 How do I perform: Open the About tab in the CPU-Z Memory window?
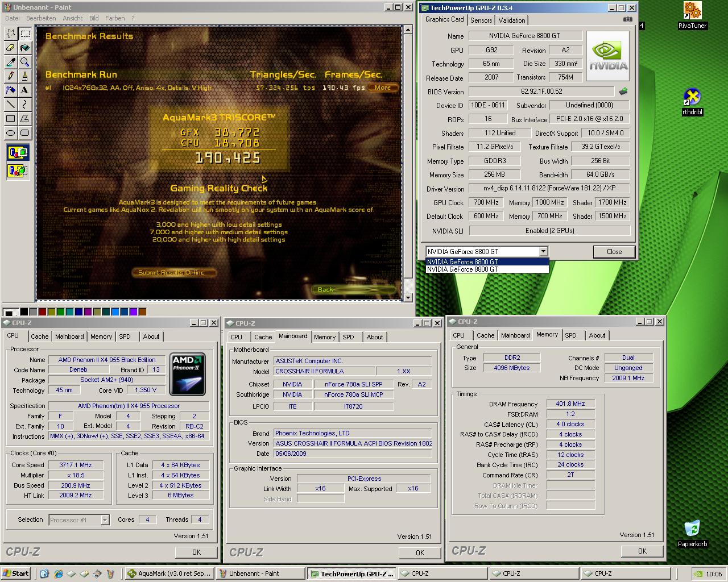click(597, 335)
